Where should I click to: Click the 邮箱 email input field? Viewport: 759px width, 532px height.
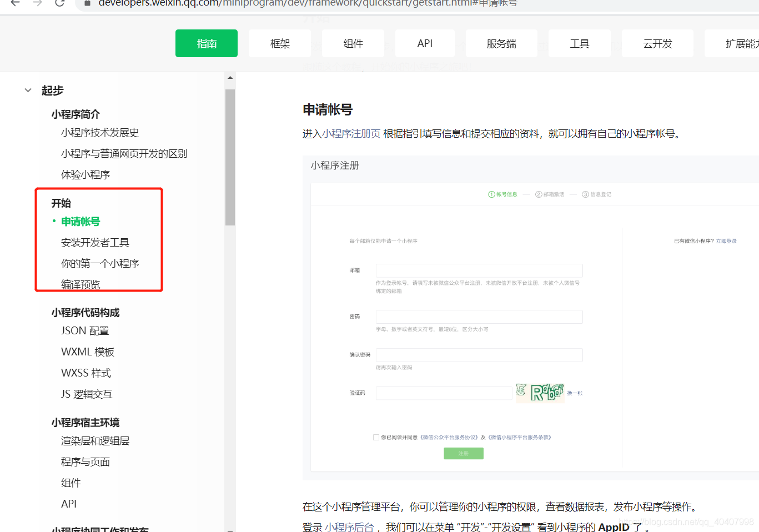pos(479,270)
